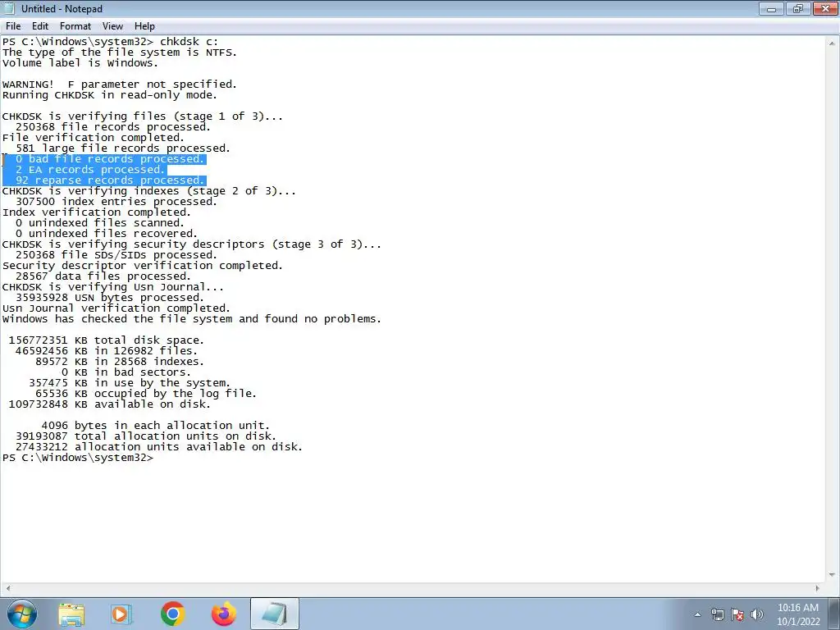Click '39193087 total allocation units on disk.'
Viewport: 840px width, 630px height.
pyautogui.click(x=146, y=436)
